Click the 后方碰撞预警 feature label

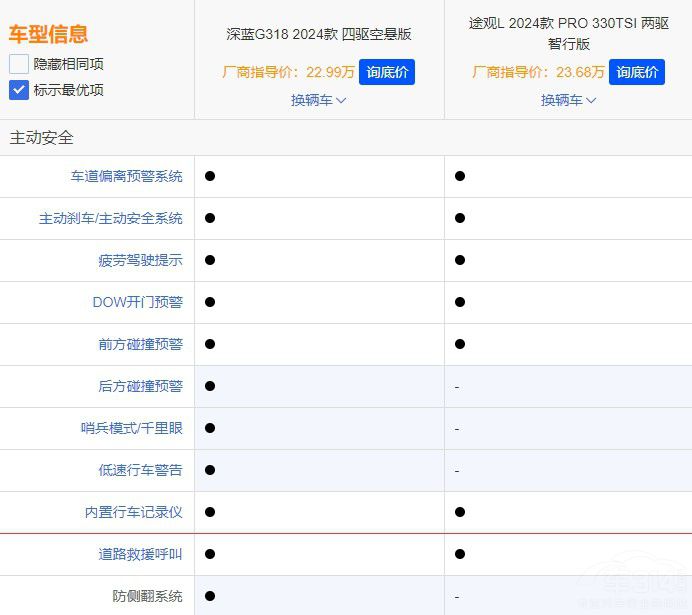tap(140, 386)
